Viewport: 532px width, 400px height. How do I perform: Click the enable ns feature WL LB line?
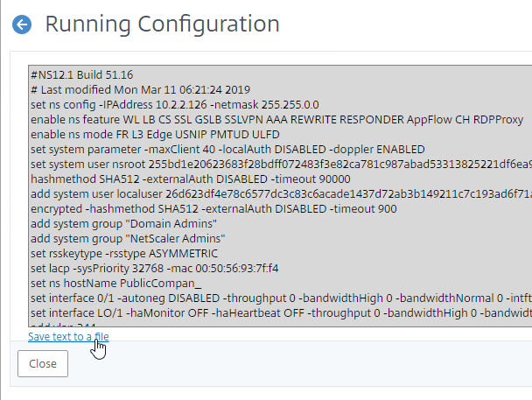[x=276, y=119]
